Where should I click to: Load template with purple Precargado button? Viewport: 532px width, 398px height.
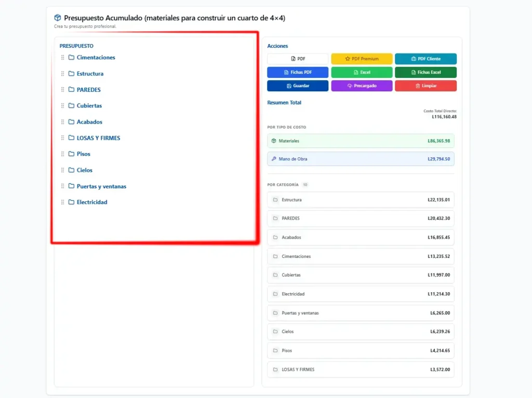click(x=362, y=86)
